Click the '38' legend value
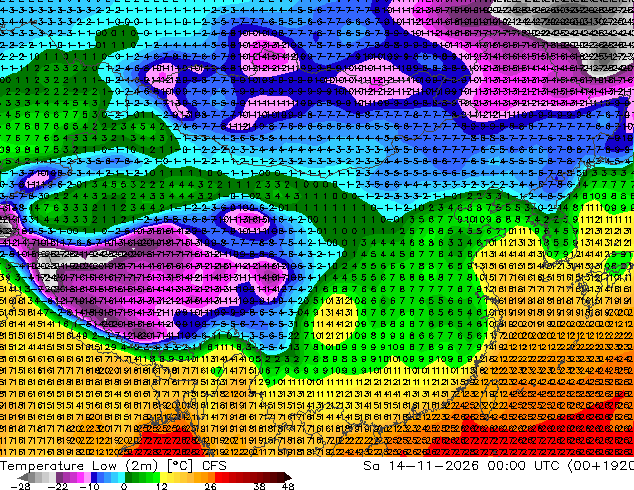Image resolution: width=634 pixels, height=490 pixels. (x=260, y=486)
